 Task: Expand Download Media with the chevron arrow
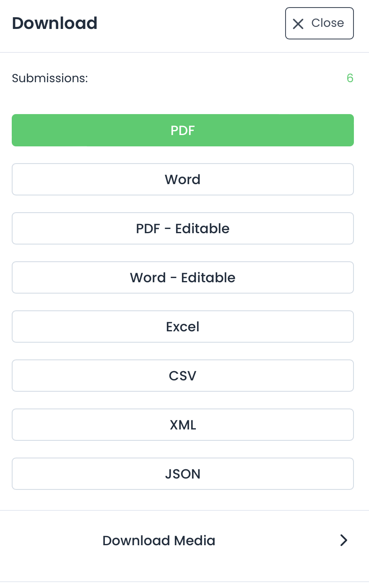(x=344, y=540)
